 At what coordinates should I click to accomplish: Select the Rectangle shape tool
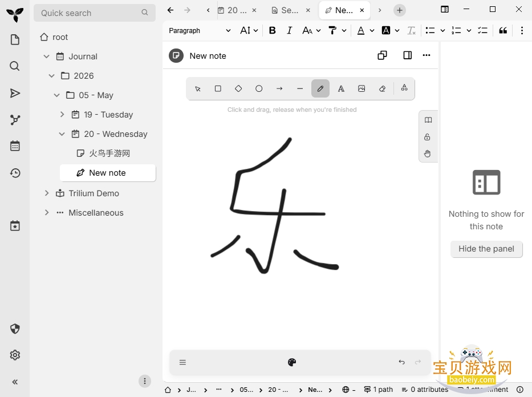point(218,89)
